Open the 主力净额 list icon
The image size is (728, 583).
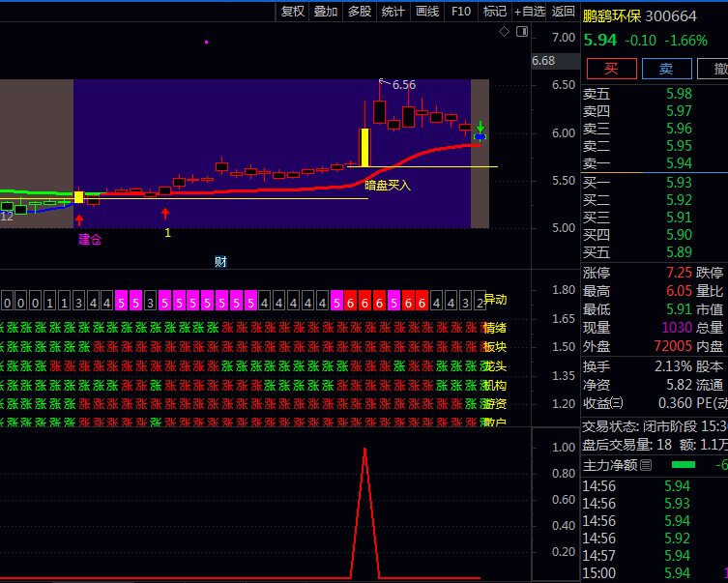[x=646, y=465]
